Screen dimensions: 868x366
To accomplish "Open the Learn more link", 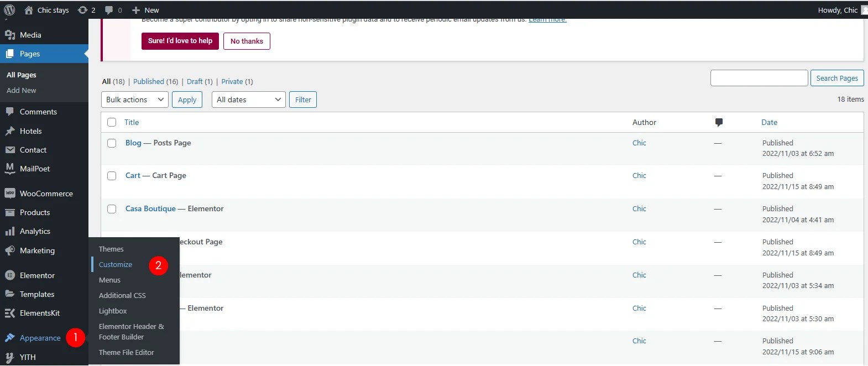I will click(x=547, y=20).
